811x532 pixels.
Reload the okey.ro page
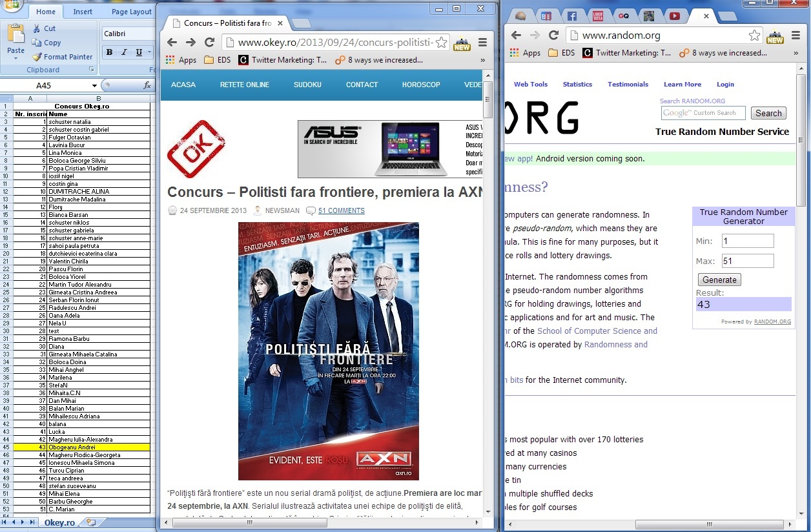tap(209, 43)
